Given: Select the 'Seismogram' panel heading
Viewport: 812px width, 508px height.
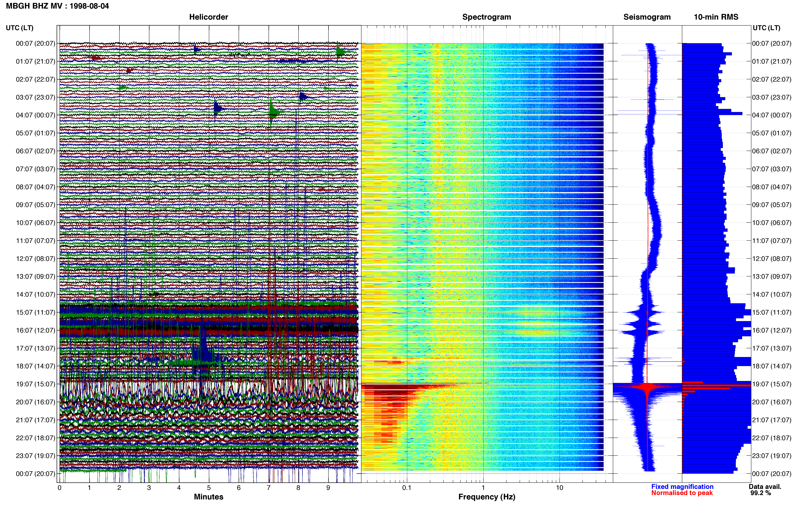Looking at the screenshot, I should tap(647, 17).
